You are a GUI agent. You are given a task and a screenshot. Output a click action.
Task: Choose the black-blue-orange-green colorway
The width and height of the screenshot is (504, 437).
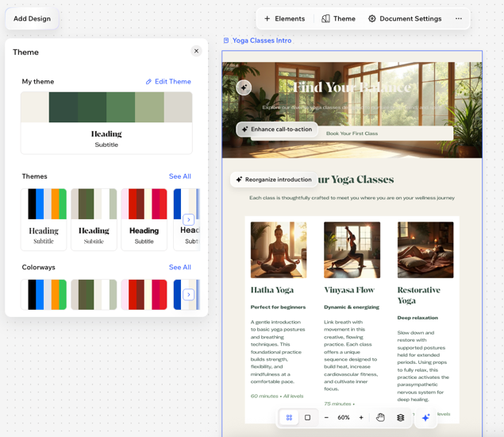(x=44, y=295)
